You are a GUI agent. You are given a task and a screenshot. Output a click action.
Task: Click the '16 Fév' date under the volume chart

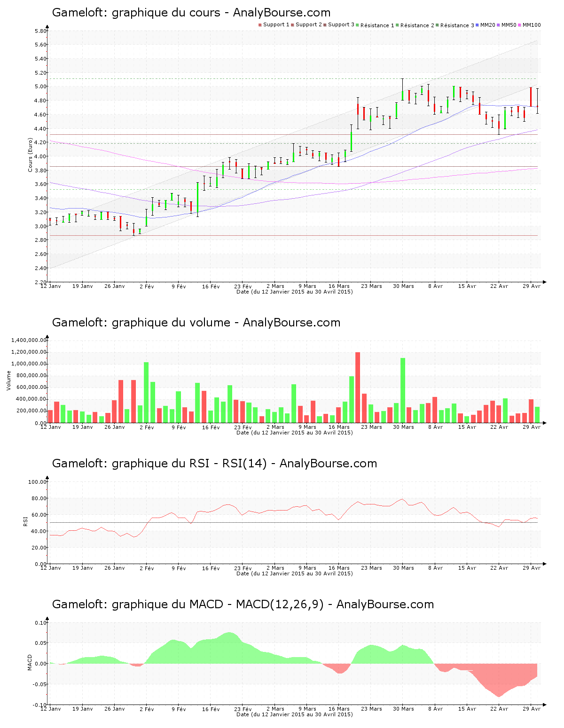pyautogui.click(x=211, y=427)
